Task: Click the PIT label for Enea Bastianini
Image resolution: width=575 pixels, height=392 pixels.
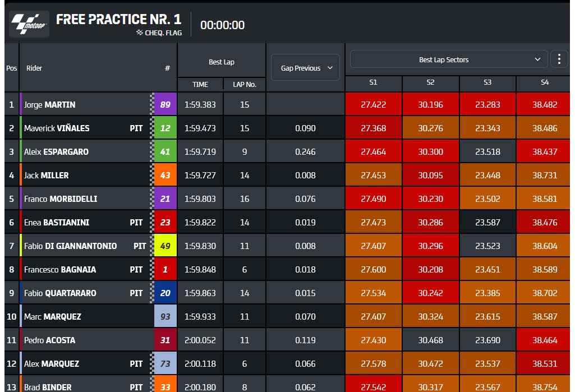Action: (136, 223)
